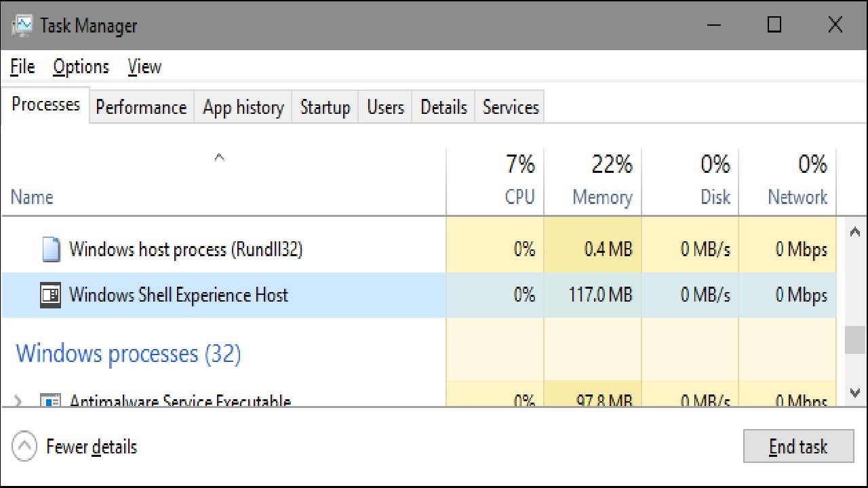This screenshot has height=488, width=868.
Task: Switch to the Performance tab
Action: [141, 107]
